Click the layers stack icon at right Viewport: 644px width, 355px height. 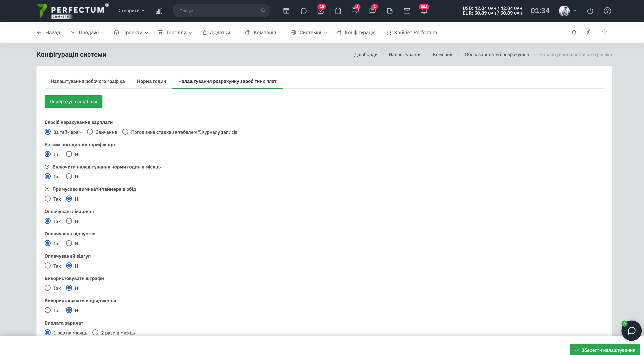coord(574,32)
